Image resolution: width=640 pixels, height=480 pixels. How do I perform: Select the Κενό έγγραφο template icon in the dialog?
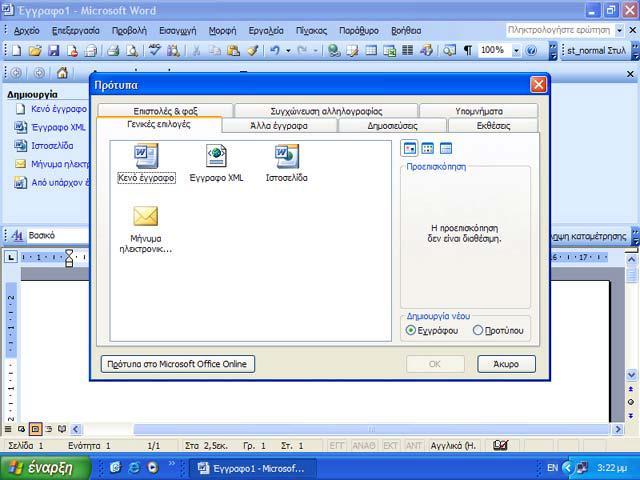pyautogui.click(x=146, y=156)
